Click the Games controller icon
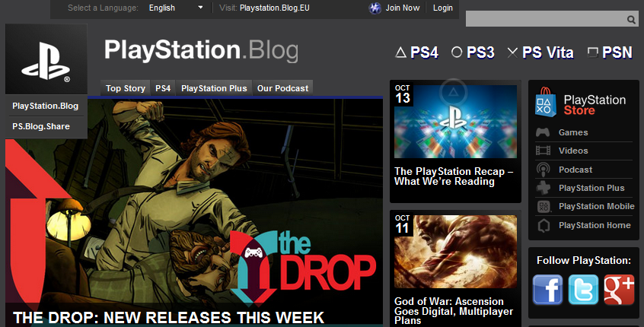 click(543, 132)
